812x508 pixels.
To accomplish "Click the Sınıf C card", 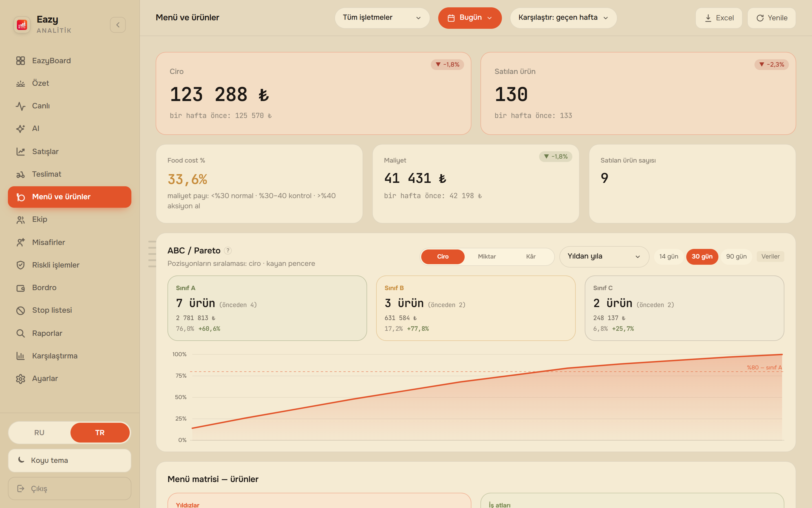I will tap(684, 308).
